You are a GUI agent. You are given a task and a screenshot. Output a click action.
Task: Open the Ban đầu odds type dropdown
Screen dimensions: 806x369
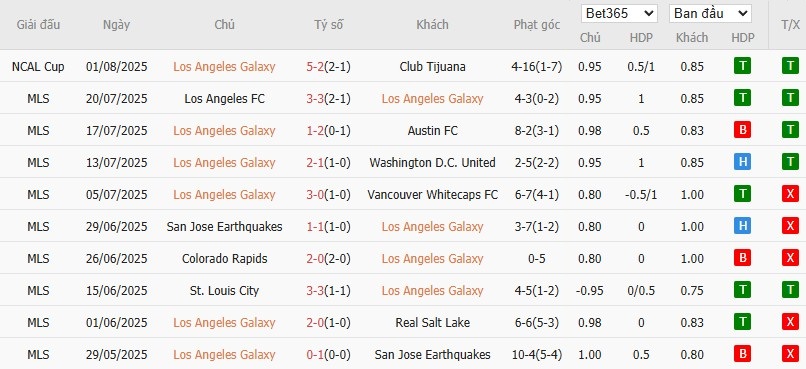point(710,13)
